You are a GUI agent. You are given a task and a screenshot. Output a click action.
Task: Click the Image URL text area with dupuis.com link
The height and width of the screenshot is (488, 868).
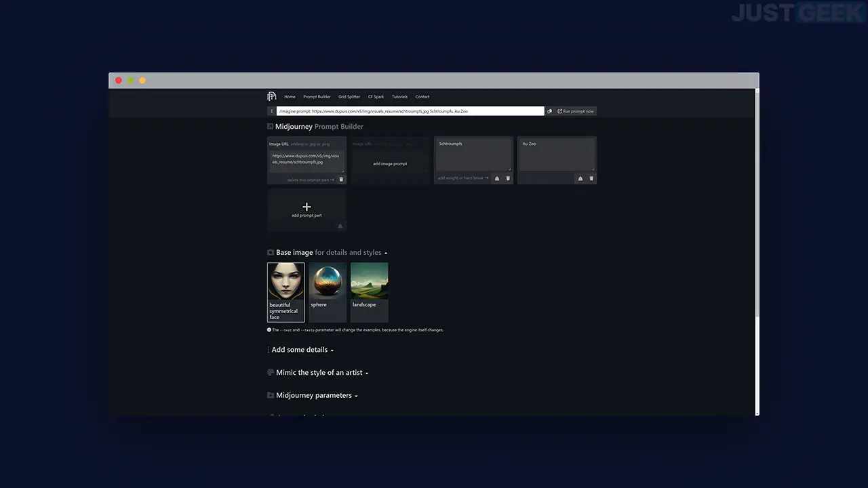click(307, 161)
